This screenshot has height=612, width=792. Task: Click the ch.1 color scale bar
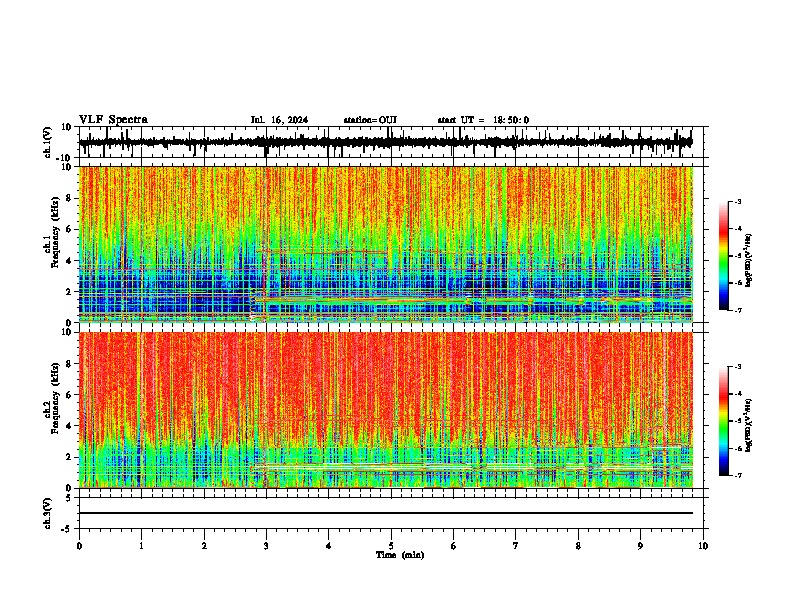(723, 256)
